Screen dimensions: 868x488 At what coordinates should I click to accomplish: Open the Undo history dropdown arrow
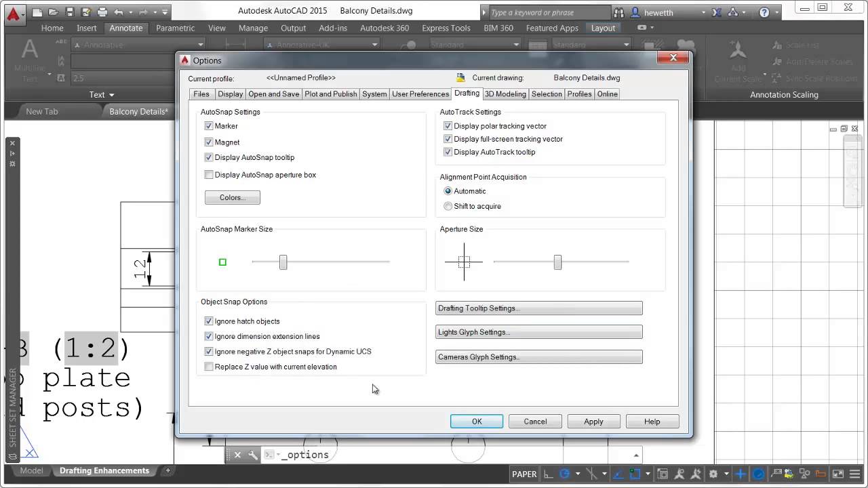[130, 12]
